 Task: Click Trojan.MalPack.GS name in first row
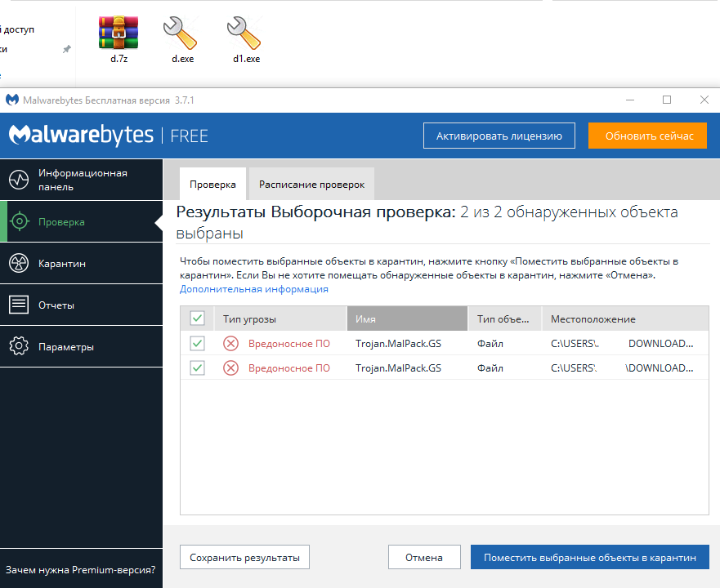[398, 343]
